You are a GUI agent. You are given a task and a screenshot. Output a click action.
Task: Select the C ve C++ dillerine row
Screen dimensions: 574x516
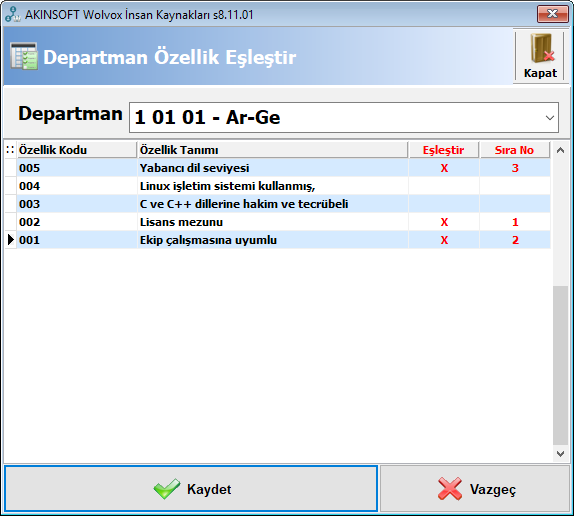tap(278, 204)
